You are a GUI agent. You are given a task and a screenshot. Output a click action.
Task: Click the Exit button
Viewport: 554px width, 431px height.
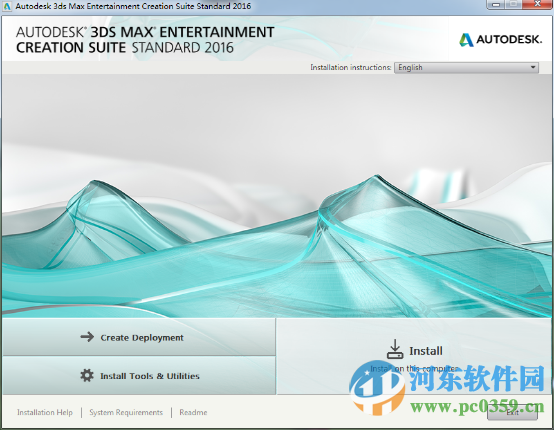pyautogui.click(x=512, y=412)
